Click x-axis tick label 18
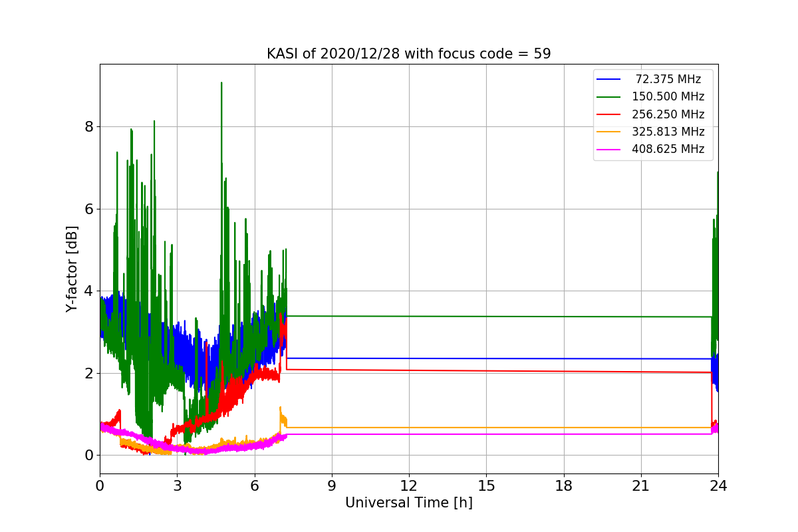This screenshot has height=532, width=798. click(564, 486)
